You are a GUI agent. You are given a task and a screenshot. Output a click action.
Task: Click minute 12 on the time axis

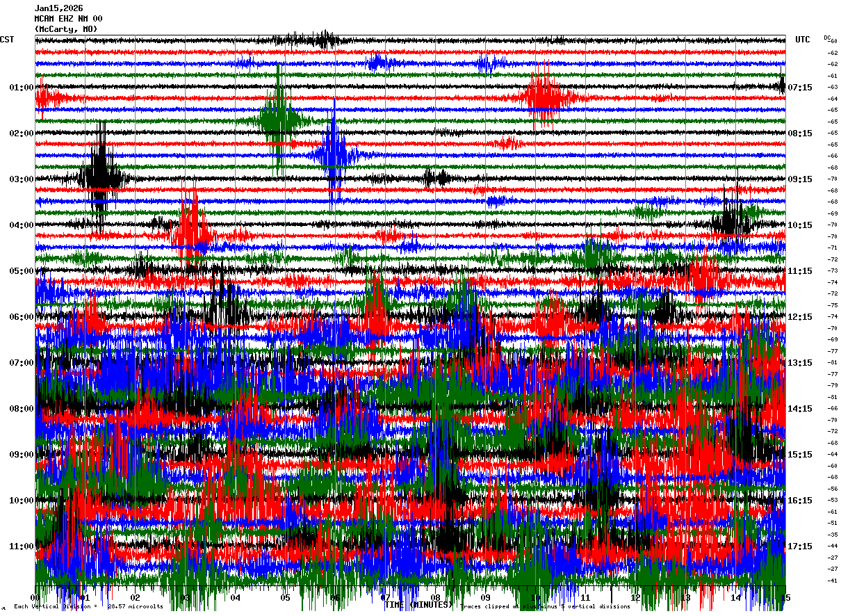636,597
